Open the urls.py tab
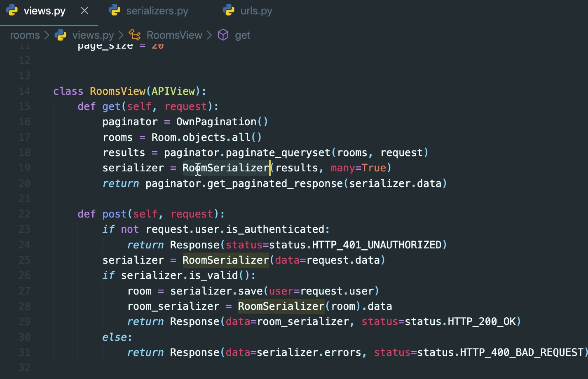Viewport: 588px width, 379px height. point(257,11)
